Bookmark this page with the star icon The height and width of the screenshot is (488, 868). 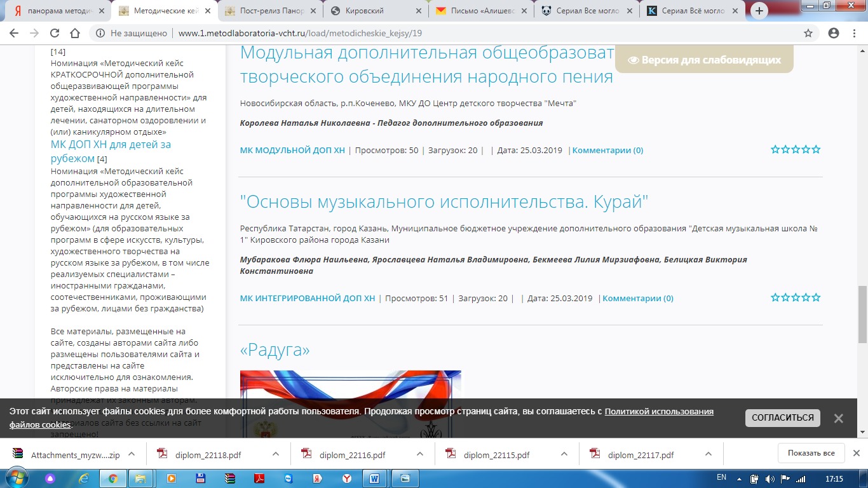click(808, 34)
